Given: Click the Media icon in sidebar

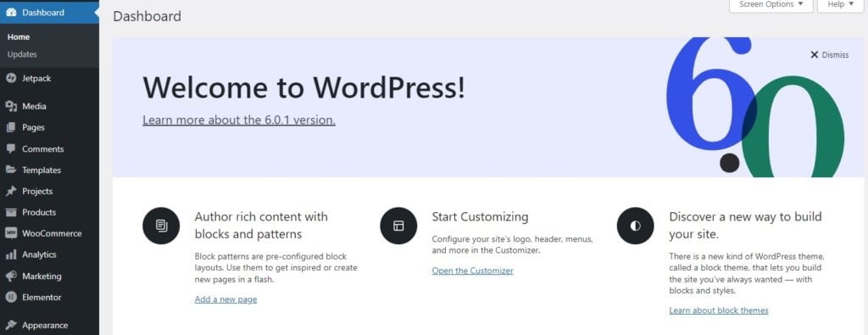Looking at the screenshot, I should point(11,106).
